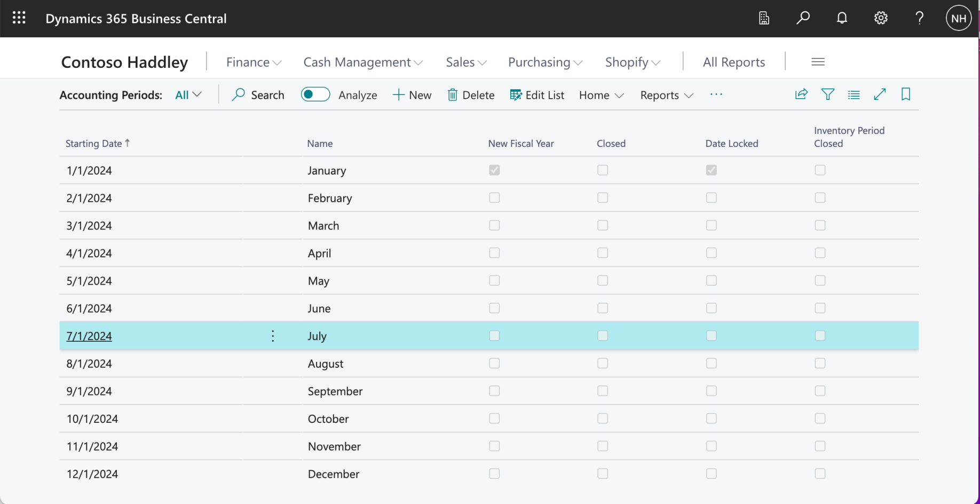Screen dimensions: 980x504
Task: Open the filter pane funnel icon
Action: point(827,94)
